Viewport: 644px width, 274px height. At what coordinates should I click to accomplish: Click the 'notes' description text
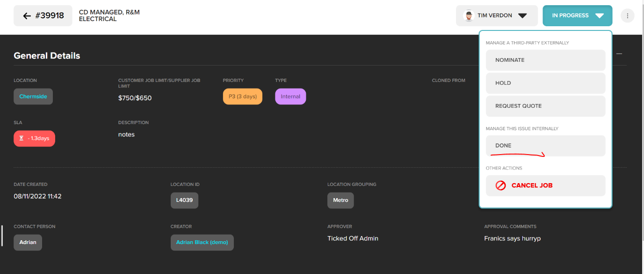tap(126, 134)
